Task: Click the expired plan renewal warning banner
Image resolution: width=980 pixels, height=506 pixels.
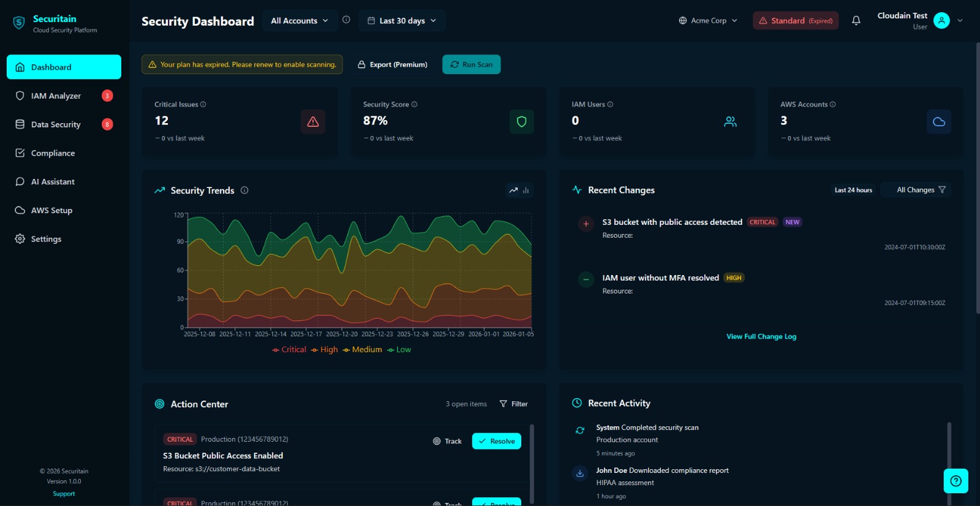Action: 242,64
